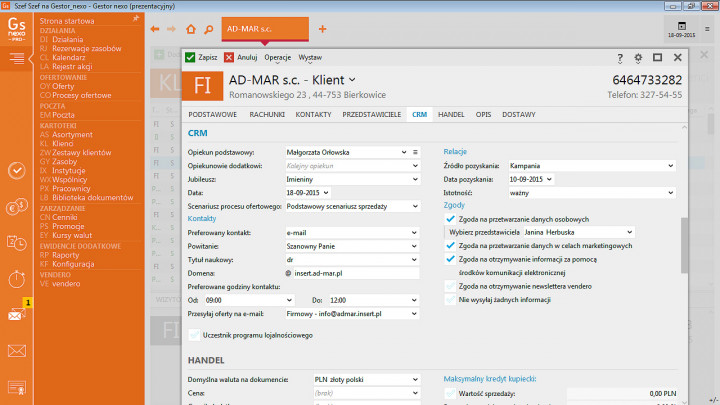The height and width of the screenshot is (405, 720).
Task: Open the 'Źródło pozyskania' dropdown
Action: pos(670,166)
